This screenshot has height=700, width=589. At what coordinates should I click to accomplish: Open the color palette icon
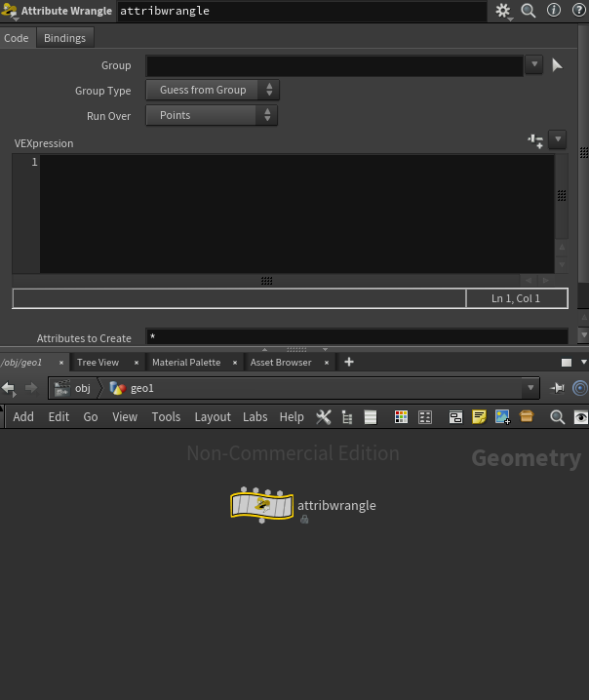(401, 417)
